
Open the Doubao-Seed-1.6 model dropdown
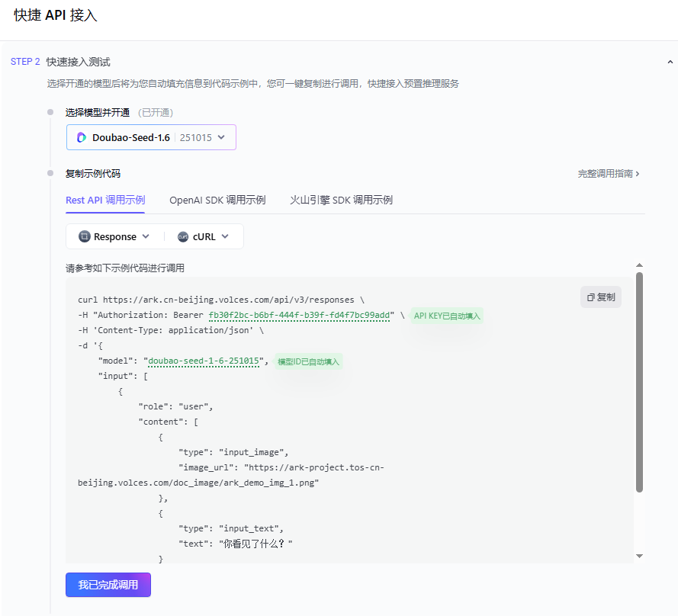click(x=151, y=137)
